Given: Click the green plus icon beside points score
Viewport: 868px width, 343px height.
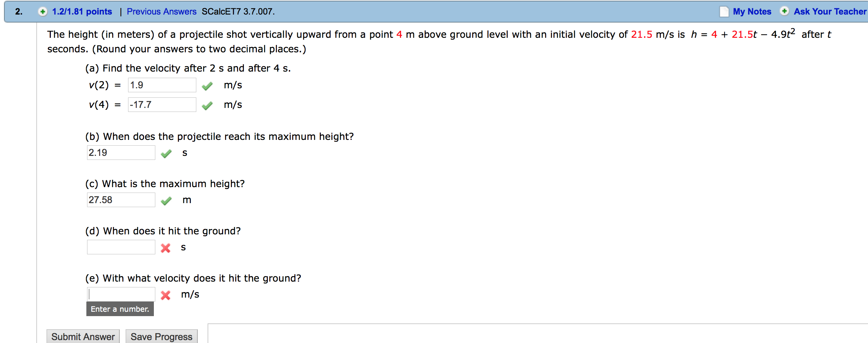Looking at the screenshot, I should point(43,11).
